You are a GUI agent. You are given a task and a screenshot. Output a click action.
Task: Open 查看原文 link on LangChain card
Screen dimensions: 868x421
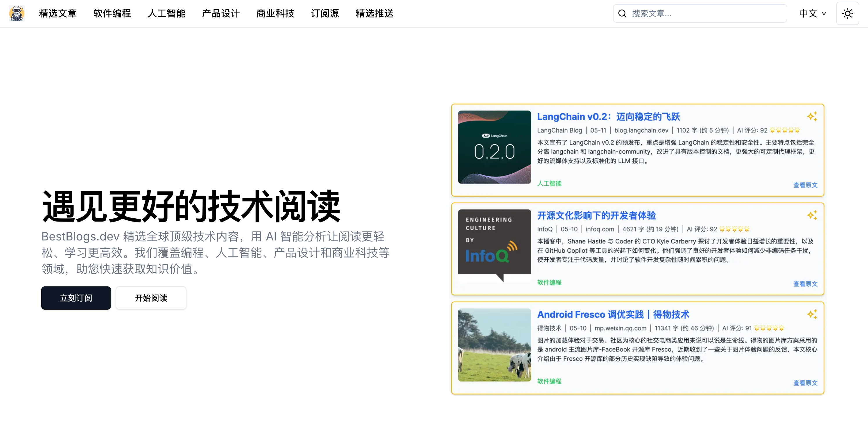pyautogui.click(x=805, y=185)
